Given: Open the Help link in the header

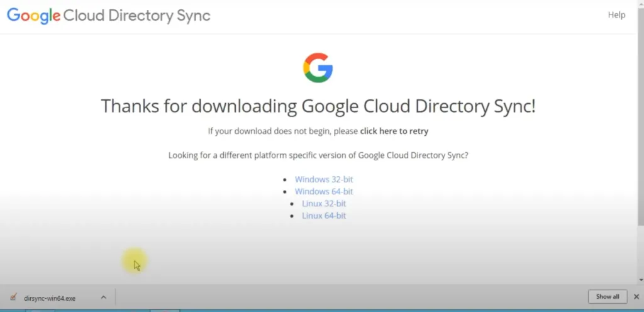Looking at the screenshot, I should click(x=616, y=15).
